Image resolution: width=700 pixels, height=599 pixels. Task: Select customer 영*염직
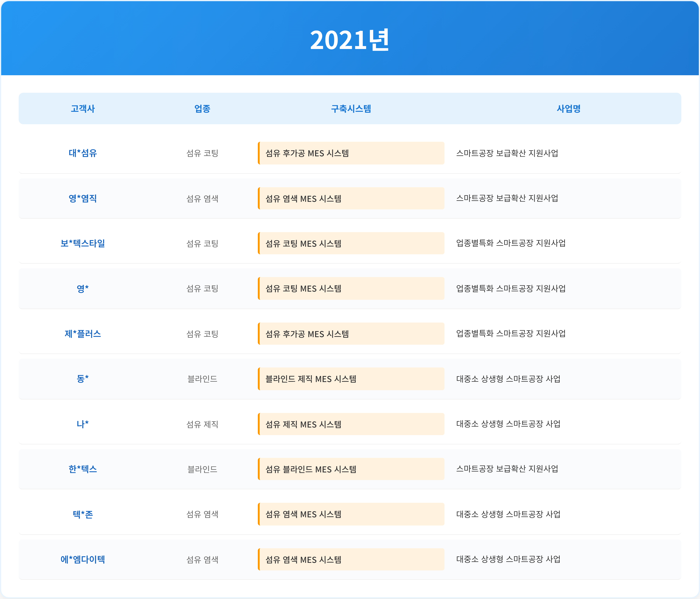[82, 198]
